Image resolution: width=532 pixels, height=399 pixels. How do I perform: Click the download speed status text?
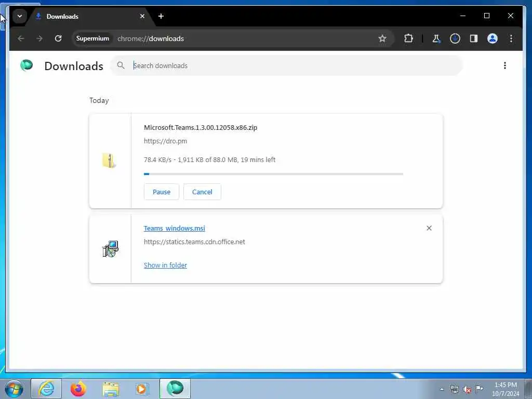point(210,160)
